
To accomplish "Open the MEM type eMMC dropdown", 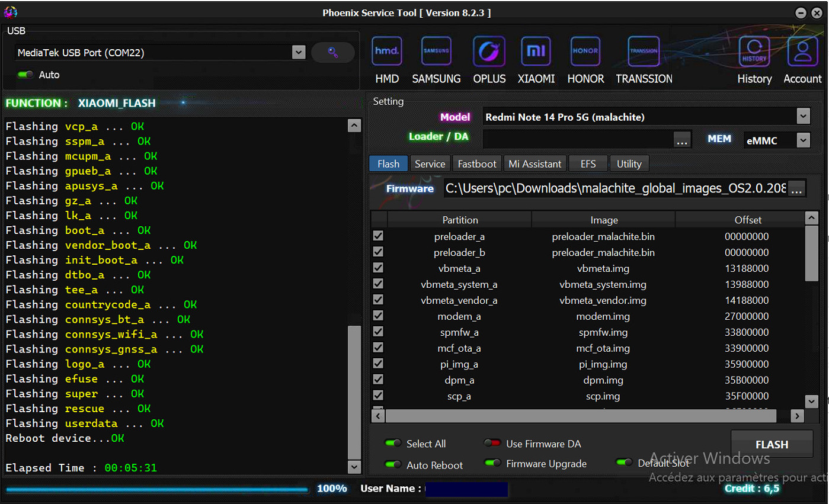I will 803,140.
